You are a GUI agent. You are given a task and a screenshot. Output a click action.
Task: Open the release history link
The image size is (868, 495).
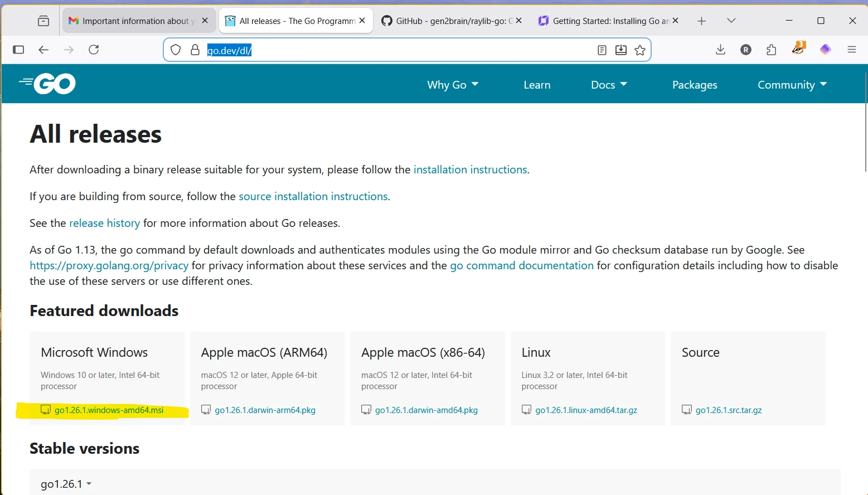coord(104,222)
